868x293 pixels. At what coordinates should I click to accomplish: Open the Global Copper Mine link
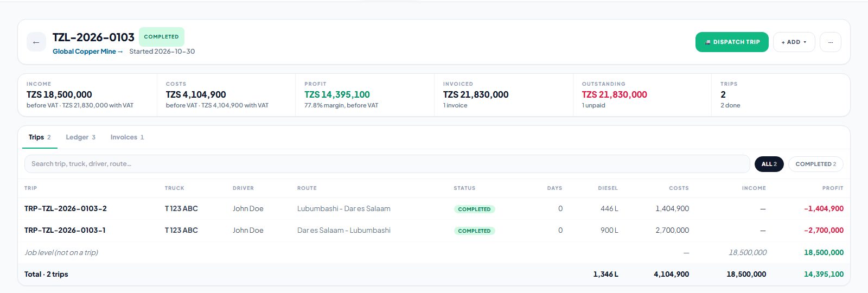click(88, 52)
